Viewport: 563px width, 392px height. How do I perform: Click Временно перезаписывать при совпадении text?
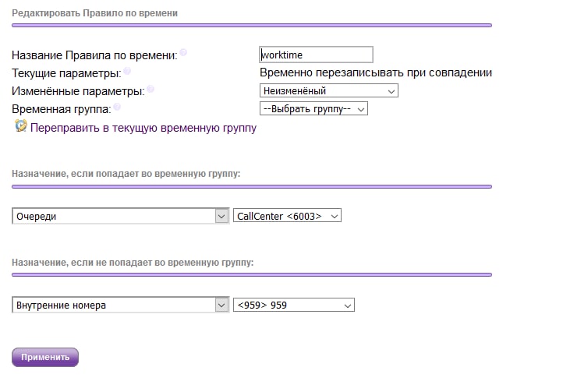click(x=376, y=73)
